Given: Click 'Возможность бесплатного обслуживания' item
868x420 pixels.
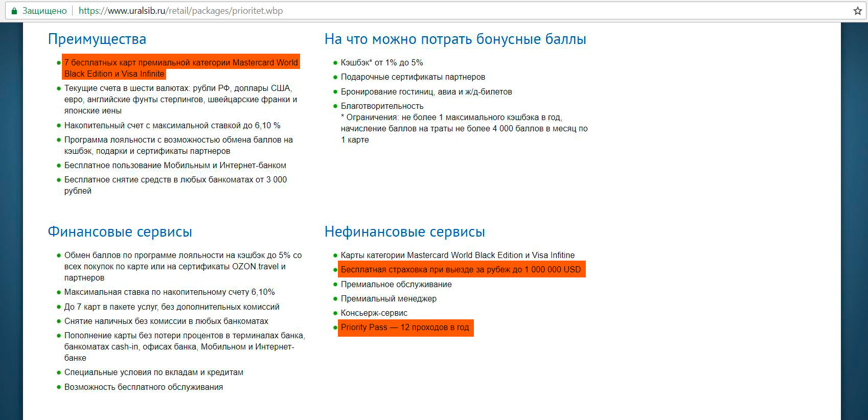Looking at the screenshot, I should tap(144, 387).
